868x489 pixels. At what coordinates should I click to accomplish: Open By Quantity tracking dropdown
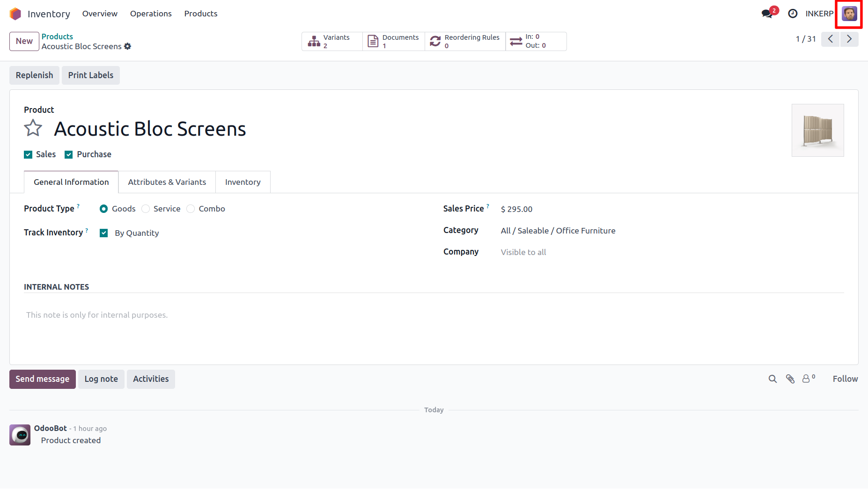(137, 233)
